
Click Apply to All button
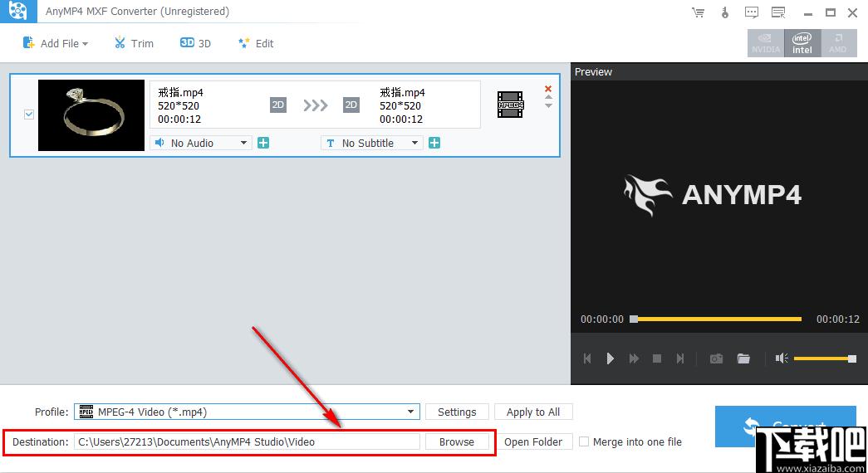(533, 412)
